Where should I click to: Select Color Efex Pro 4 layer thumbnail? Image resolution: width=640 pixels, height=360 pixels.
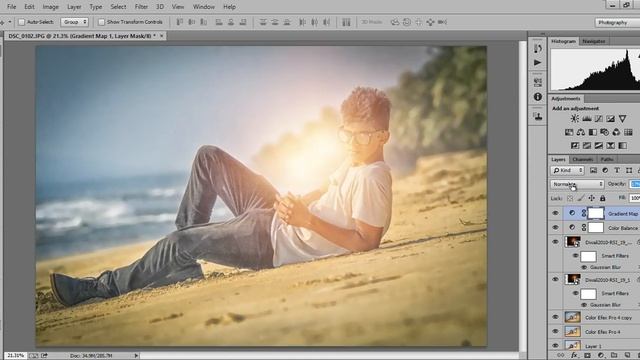pos(572,331)
